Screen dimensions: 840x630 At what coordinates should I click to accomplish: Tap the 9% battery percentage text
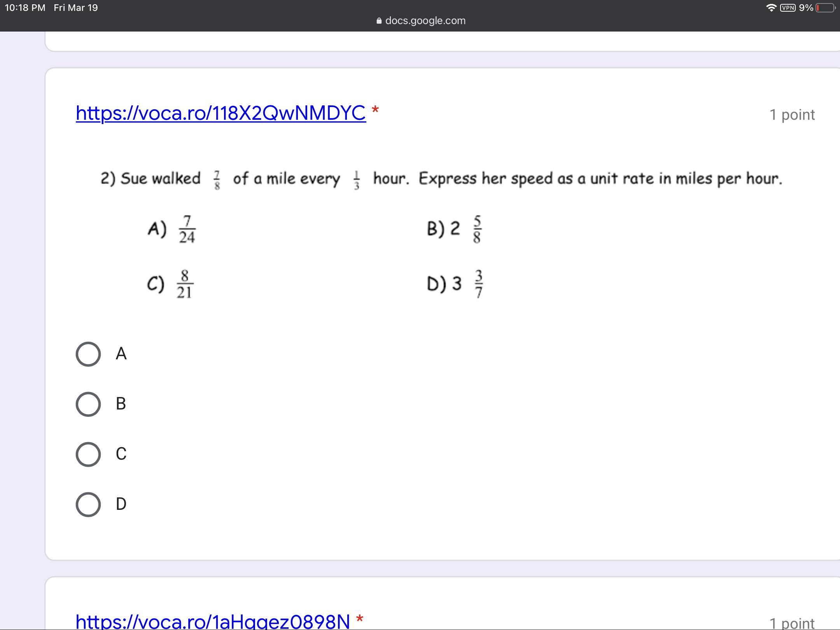pyautogui.click(x=806, y=8)
